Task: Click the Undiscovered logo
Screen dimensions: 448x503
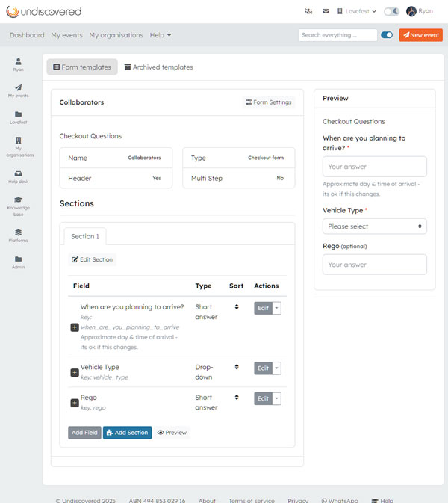Action: click(x=44, y=11)
